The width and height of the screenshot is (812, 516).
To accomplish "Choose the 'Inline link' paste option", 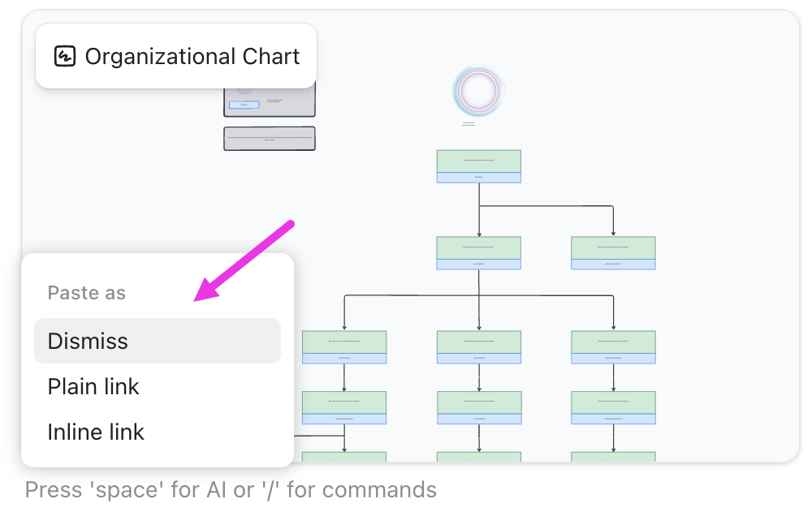I will (x=95, y=432).
